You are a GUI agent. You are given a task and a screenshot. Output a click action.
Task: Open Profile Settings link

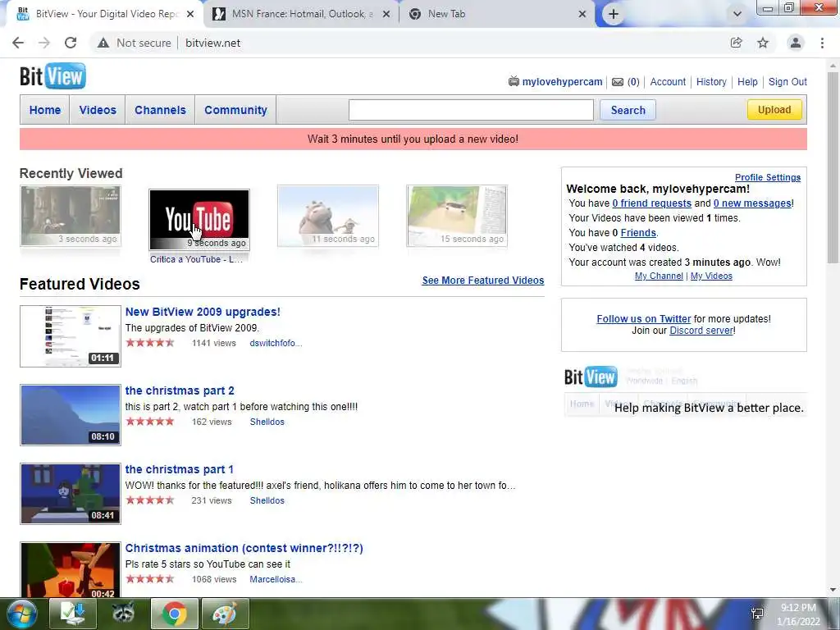(x=768, y=177)
